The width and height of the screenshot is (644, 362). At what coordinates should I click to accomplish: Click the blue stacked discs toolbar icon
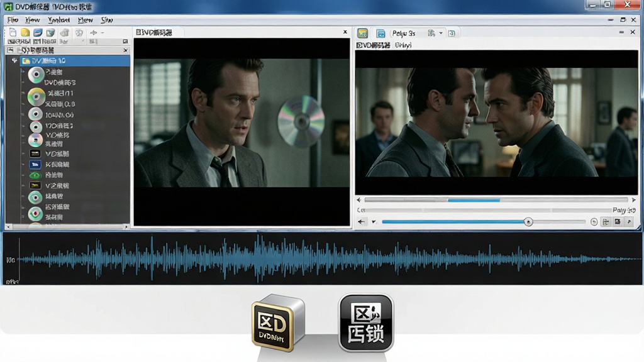tap(38, 33)
